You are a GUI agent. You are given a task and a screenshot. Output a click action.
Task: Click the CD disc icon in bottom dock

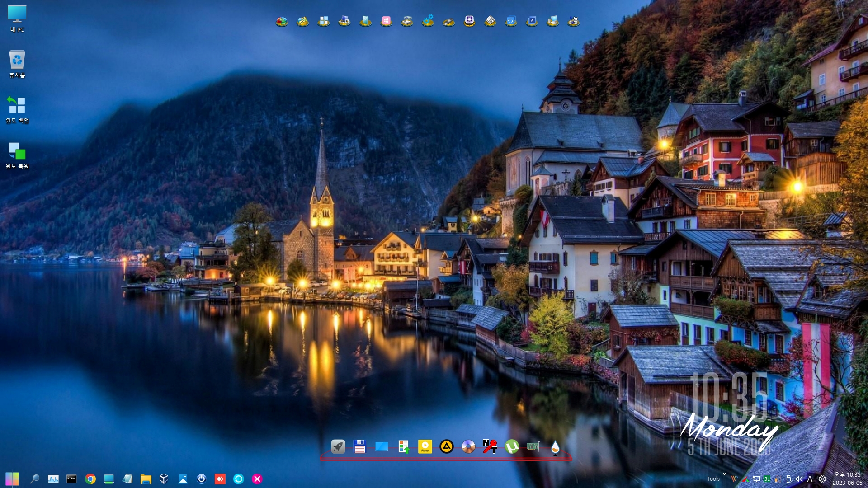[468, 447]
